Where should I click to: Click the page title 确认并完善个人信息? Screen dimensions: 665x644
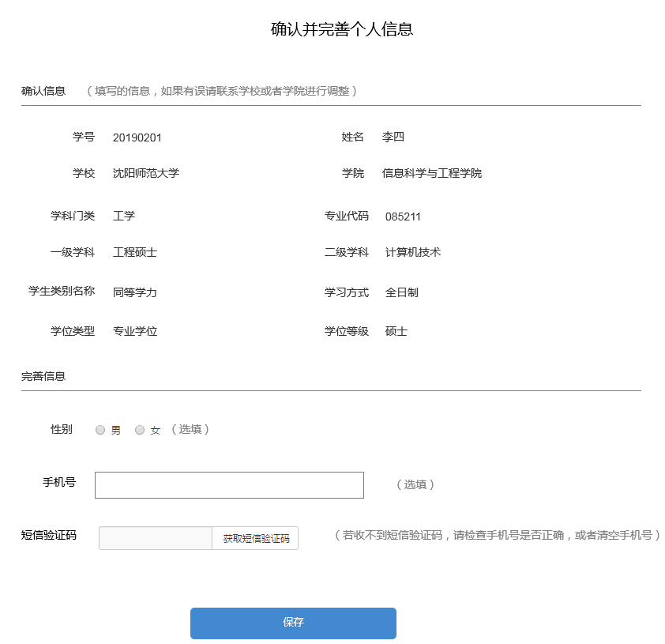342,29
